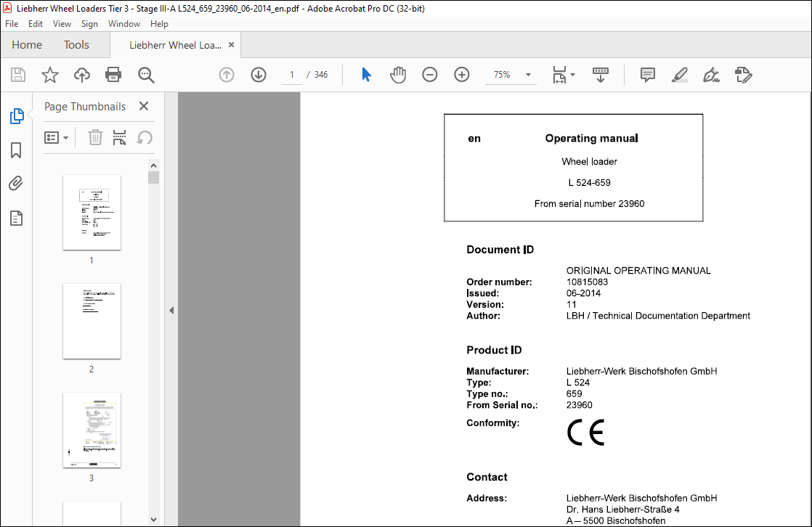Viewport: 812px width, 527px height.
Task: Select the Liebherr Wheel Loa... document tab
Action: point(175,45)
